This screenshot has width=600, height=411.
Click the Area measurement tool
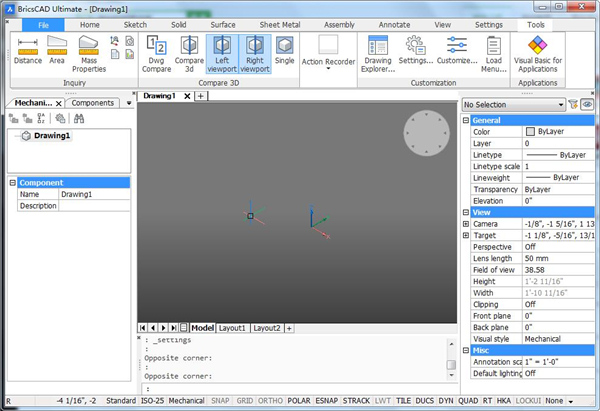pyautogui.click(x=57, y=49)
